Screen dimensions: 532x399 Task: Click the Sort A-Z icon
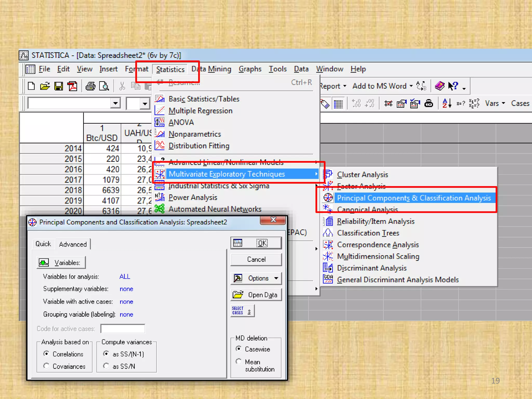(447, 103)
